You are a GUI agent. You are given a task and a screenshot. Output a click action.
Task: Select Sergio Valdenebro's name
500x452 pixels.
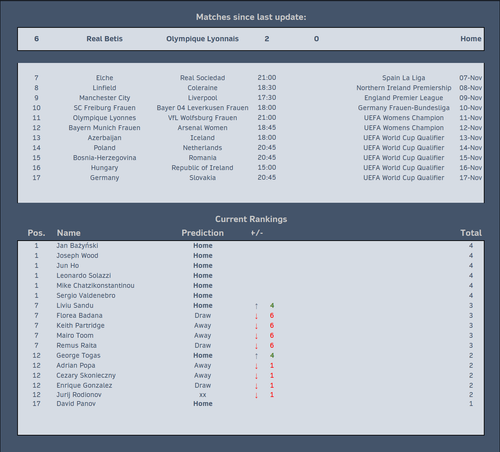[x=86, y=296]
